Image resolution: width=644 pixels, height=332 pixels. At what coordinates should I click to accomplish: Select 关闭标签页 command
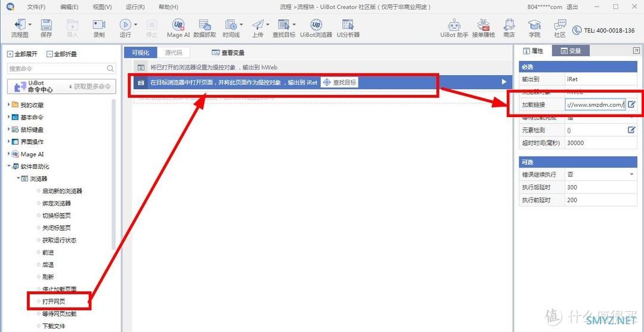coord(56,228)
